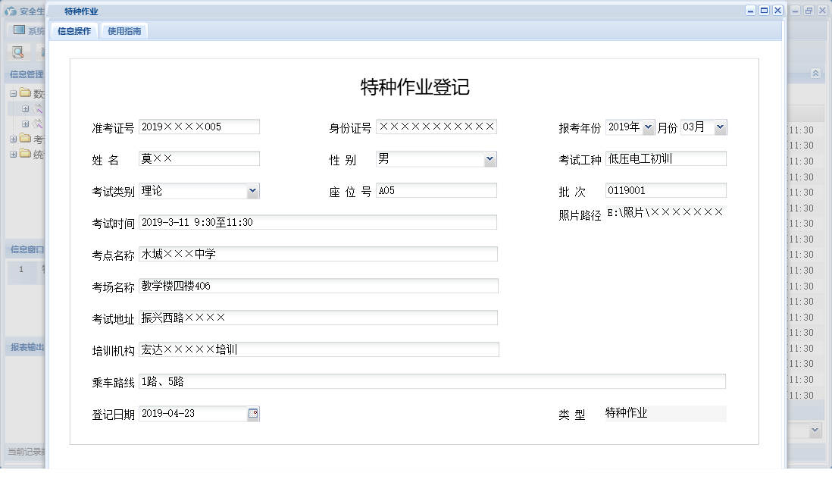Open the 报考年份 dropdown showing 2019年
The width and height of the screenshot is (832, 504).
coord(648,127)
